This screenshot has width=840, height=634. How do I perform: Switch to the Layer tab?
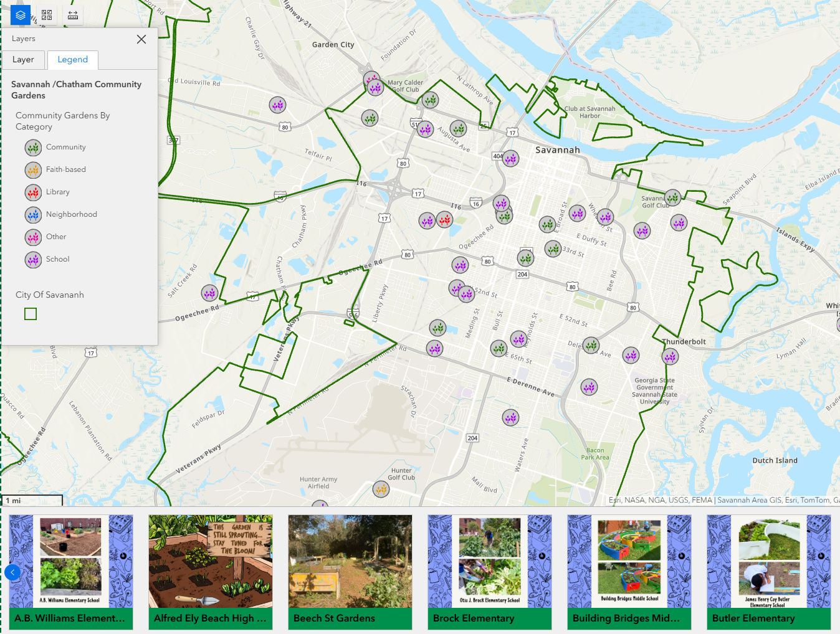coord(24,59)
